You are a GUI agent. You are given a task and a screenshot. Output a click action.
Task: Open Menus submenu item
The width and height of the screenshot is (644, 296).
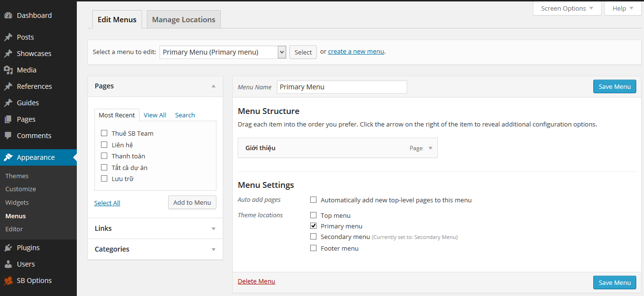coord(15,216)
